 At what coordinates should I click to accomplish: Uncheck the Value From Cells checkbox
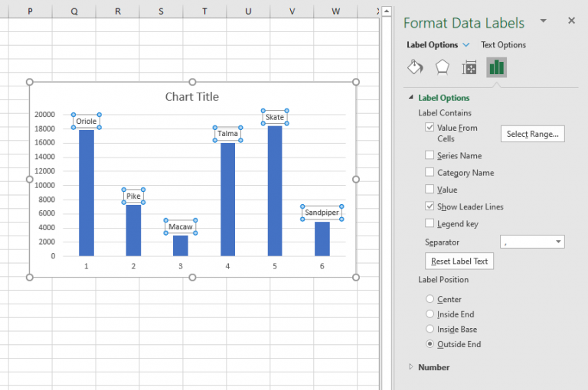430,128
